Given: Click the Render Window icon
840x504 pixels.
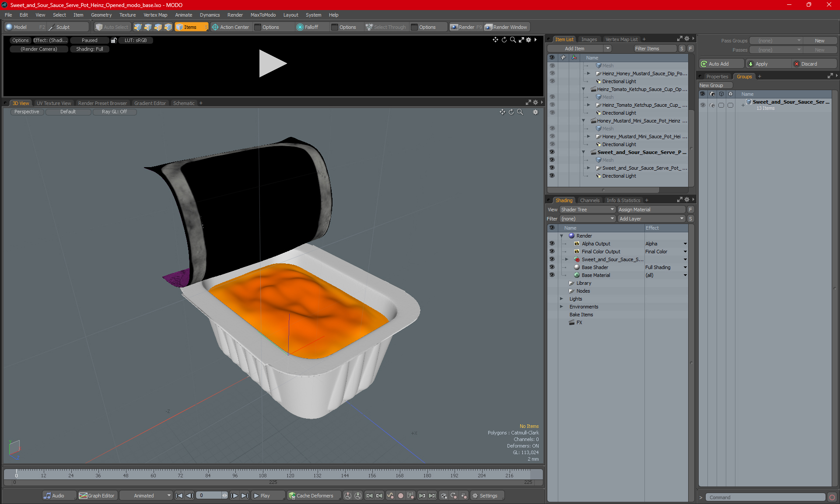Looking at the screenshot, I should click(489, 27).
